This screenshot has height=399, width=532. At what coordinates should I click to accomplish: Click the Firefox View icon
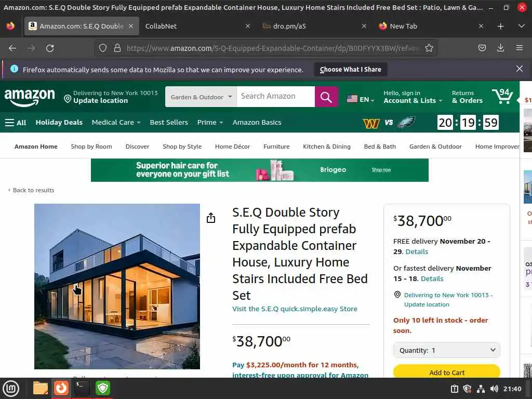point(10,26)
